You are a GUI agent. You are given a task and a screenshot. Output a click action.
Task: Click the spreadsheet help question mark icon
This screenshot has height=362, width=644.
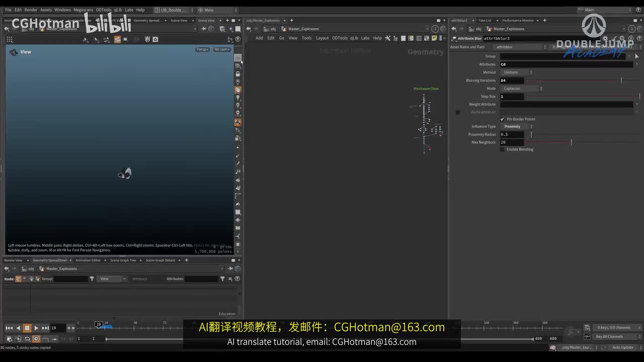coord(237,279)
